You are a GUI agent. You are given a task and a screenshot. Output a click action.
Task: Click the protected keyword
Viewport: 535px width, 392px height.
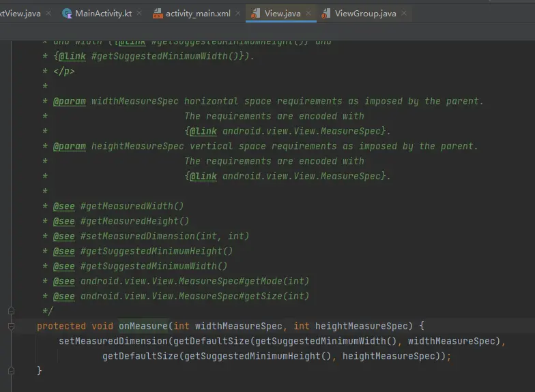[61, 326]
